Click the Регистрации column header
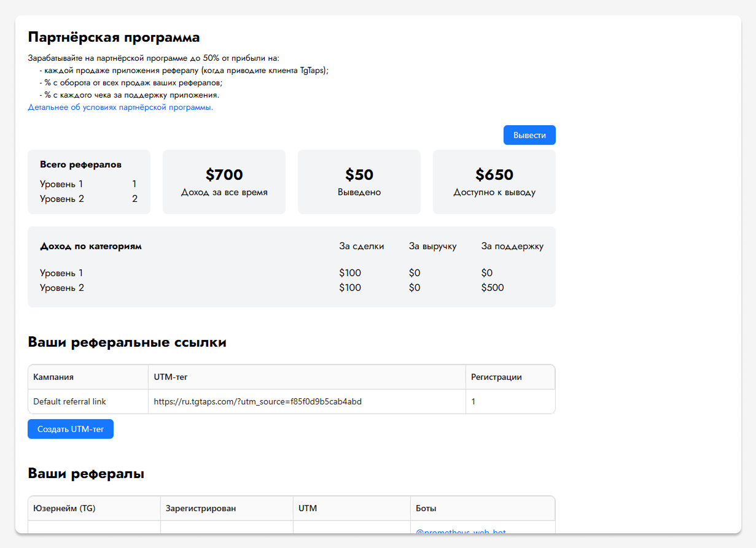This screenshot has width=756, height=548. (x=496, y=377)
